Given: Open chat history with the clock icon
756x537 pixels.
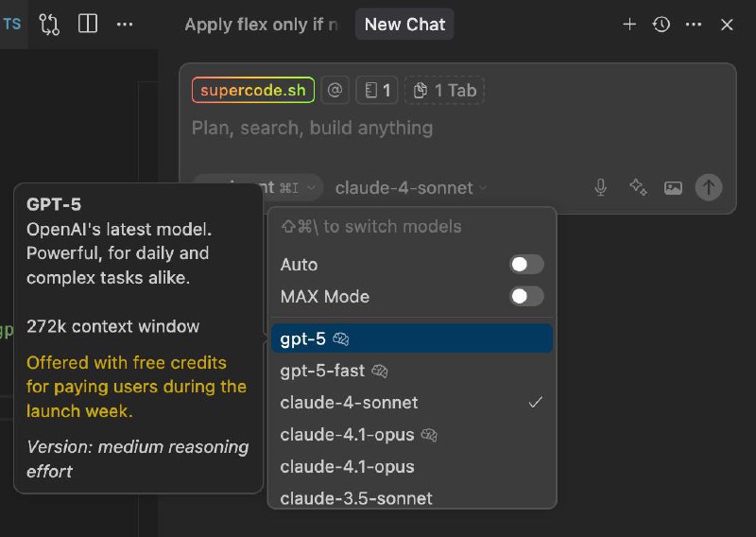Looking at the screenshot, I should click(x=661, y=25).
